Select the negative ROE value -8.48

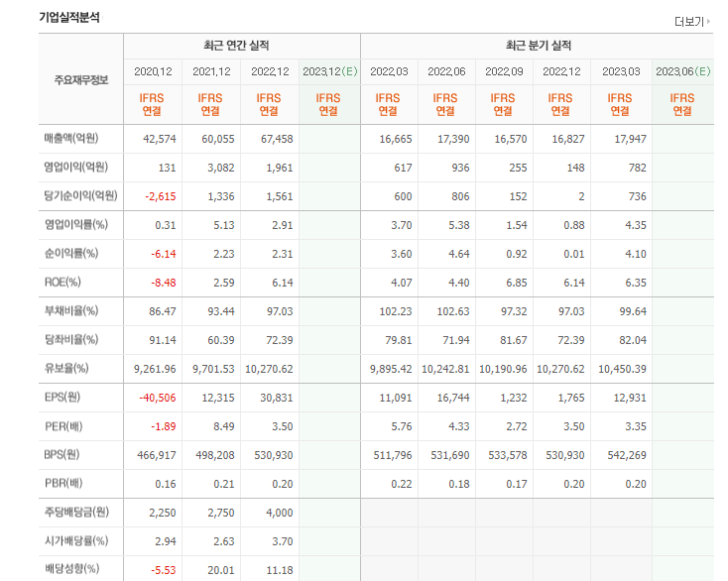[x=164, y=284]
